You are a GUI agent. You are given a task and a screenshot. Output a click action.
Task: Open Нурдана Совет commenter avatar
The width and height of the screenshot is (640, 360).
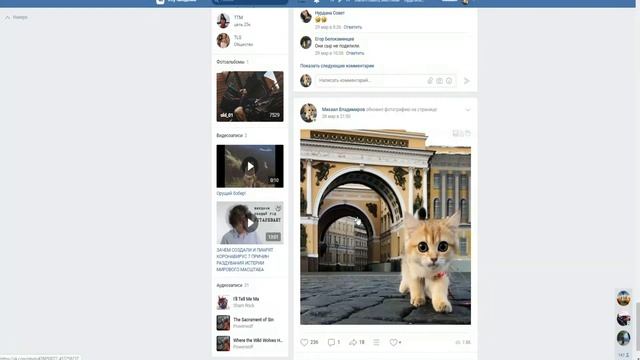[306, 16]
